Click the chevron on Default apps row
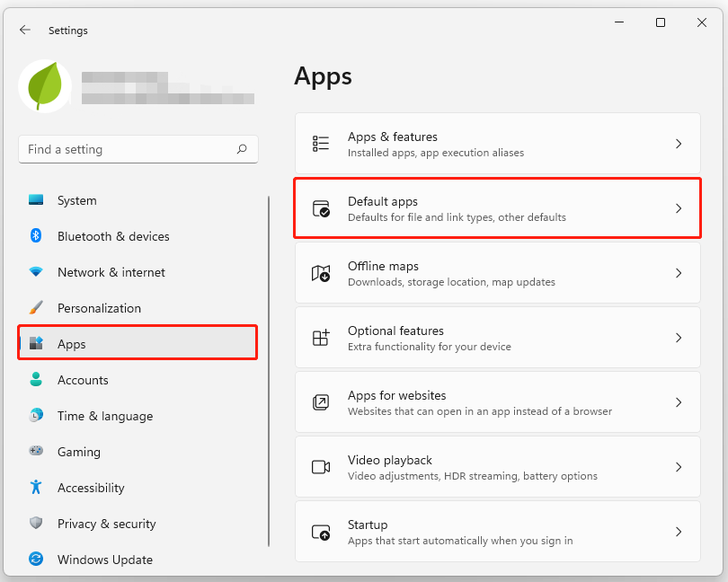 (x=679, y=208)
